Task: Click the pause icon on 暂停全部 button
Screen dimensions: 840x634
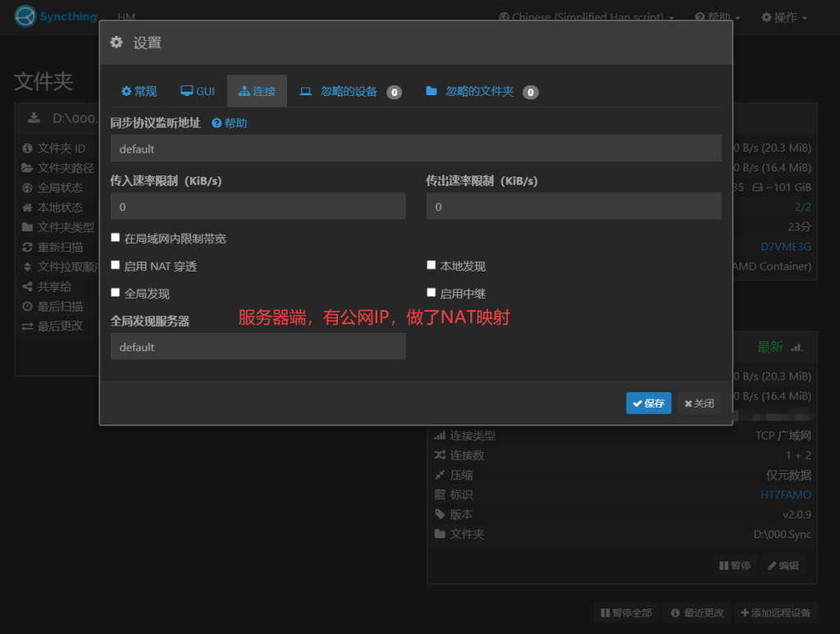Action: click(605, 613)
